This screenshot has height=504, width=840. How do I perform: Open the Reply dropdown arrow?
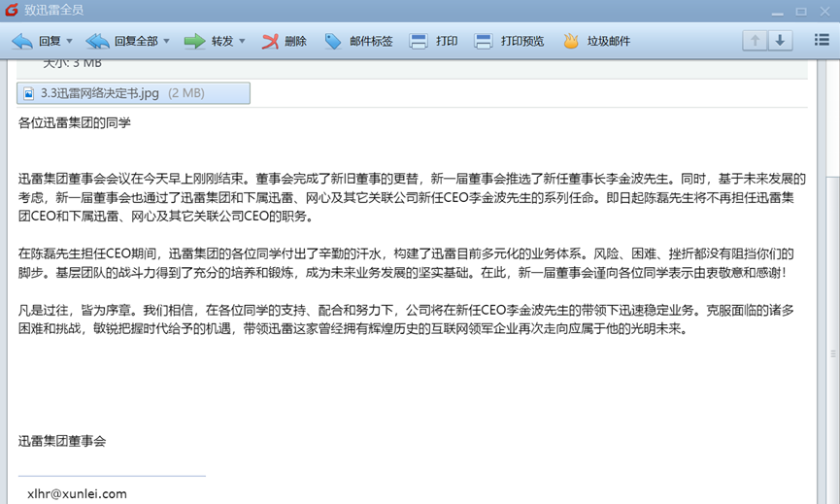(x=69, y=41)
